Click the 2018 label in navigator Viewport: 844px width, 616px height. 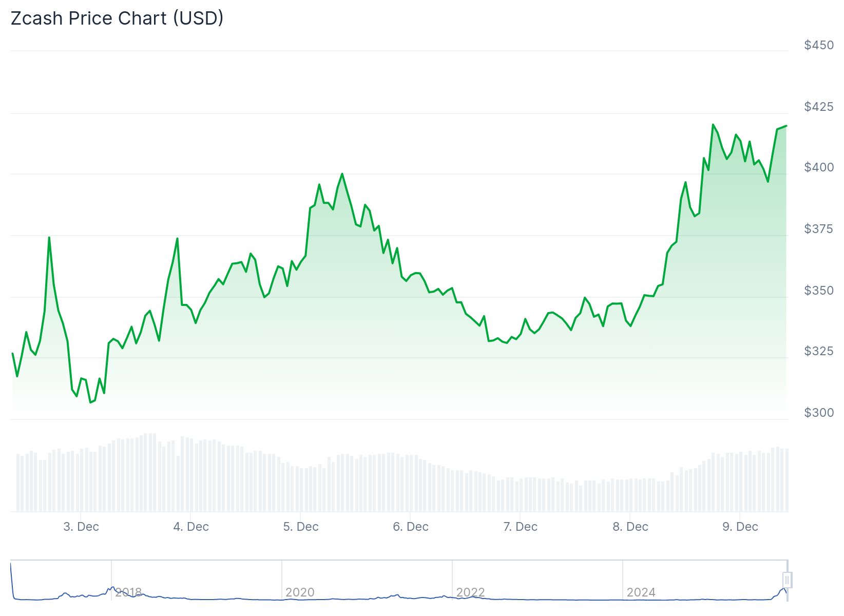128,592
